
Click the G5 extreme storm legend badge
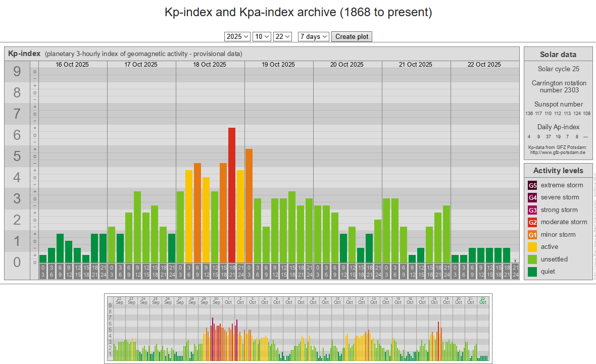pos(532,185)
